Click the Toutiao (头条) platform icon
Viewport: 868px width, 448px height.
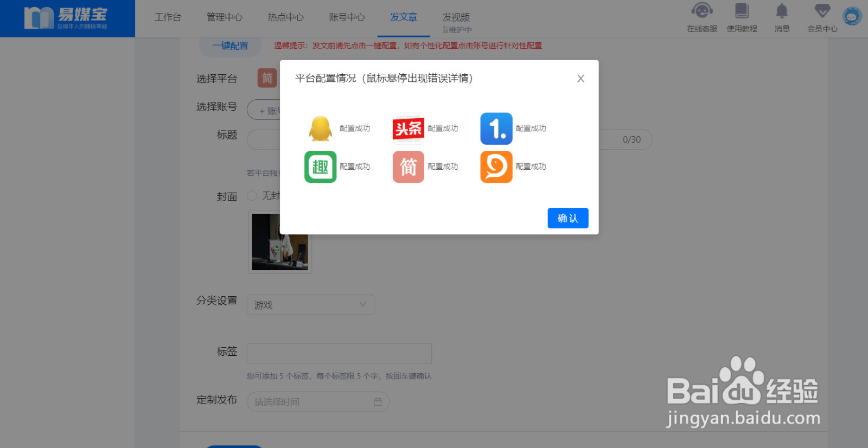tap(408, 129)
